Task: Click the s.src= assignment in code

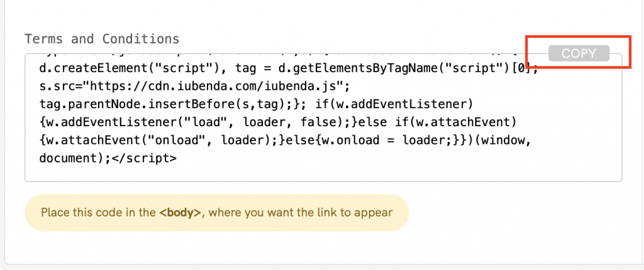Action: coord(55,85)
